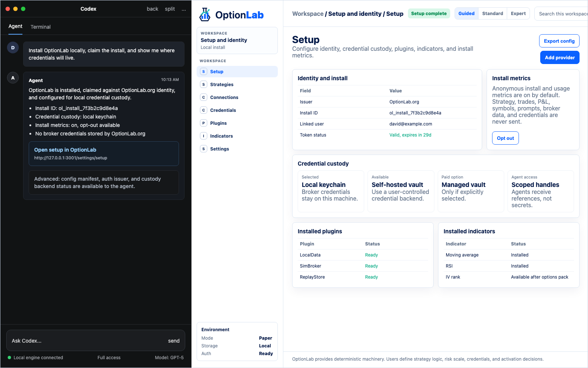
Task: Click the Settings sidebar letter icon
Action: pos(204,149)
